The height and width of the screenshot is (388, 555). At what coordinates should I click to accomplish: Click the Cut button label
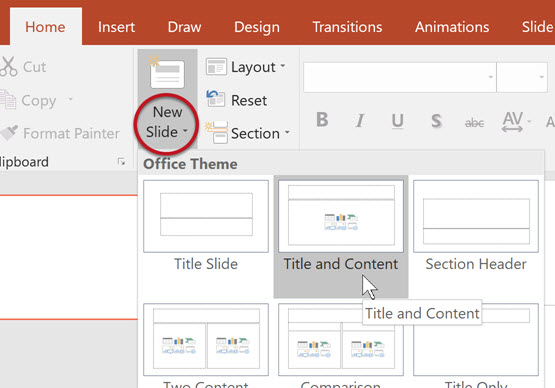tap(34, 67)
